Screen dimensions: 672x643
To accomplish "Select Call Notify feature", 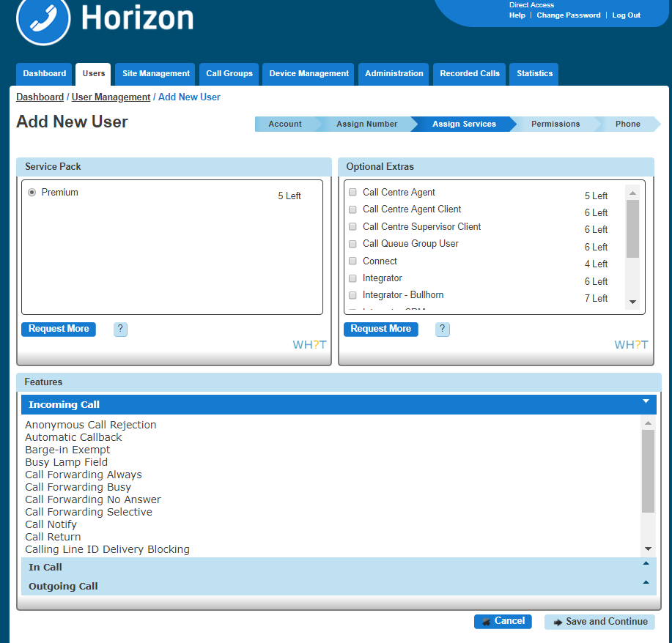I will point(51,524).
